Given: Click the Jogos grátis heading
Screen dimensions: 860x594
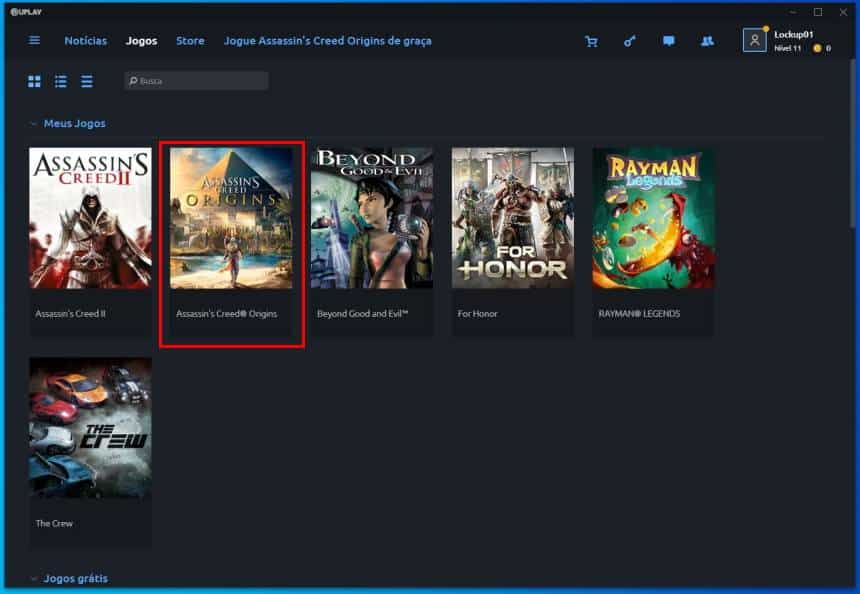Looking at the screenshot, I should tap(76, 578).
